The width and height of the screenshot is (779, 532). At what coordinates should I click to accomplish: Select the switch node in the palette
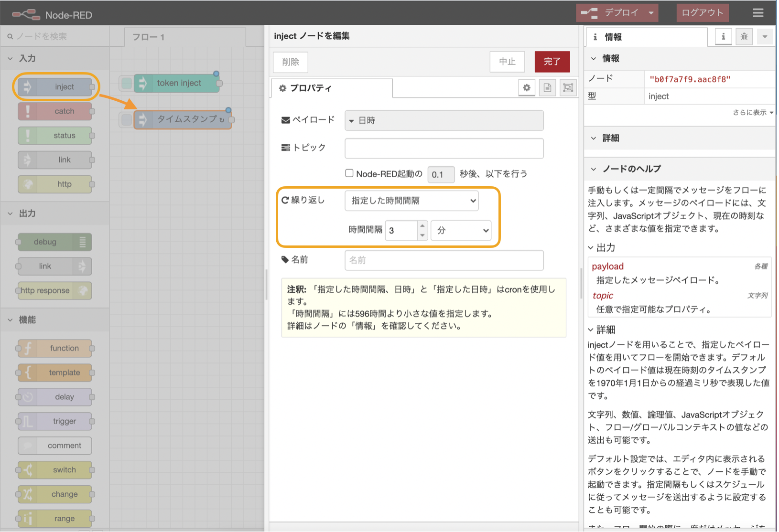point(55,470)
